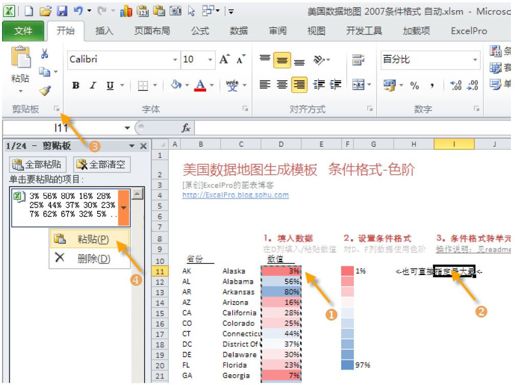Viewport: 515px width, 385px height.
Task: Toggle Bold formatting
Action: 76,86
